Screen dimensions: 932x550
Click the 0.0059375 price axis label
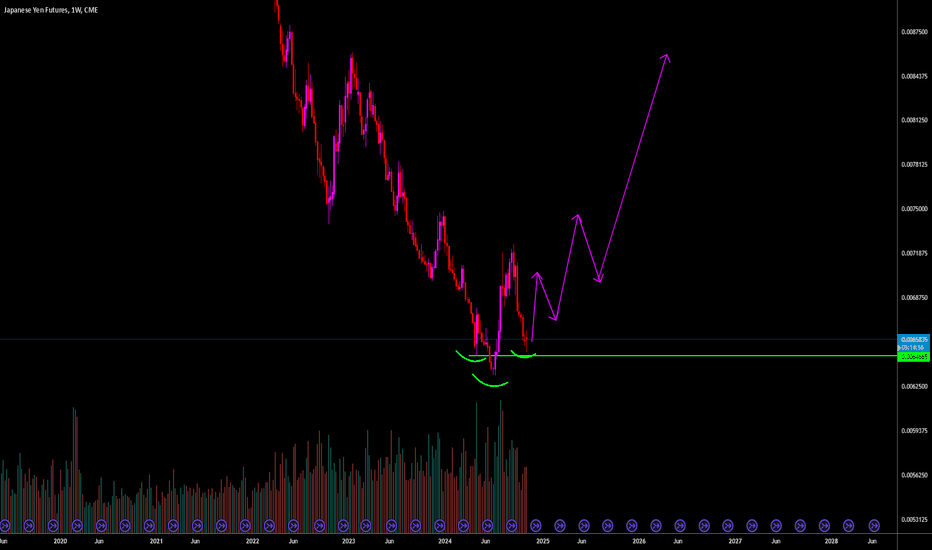pos(914,430)
